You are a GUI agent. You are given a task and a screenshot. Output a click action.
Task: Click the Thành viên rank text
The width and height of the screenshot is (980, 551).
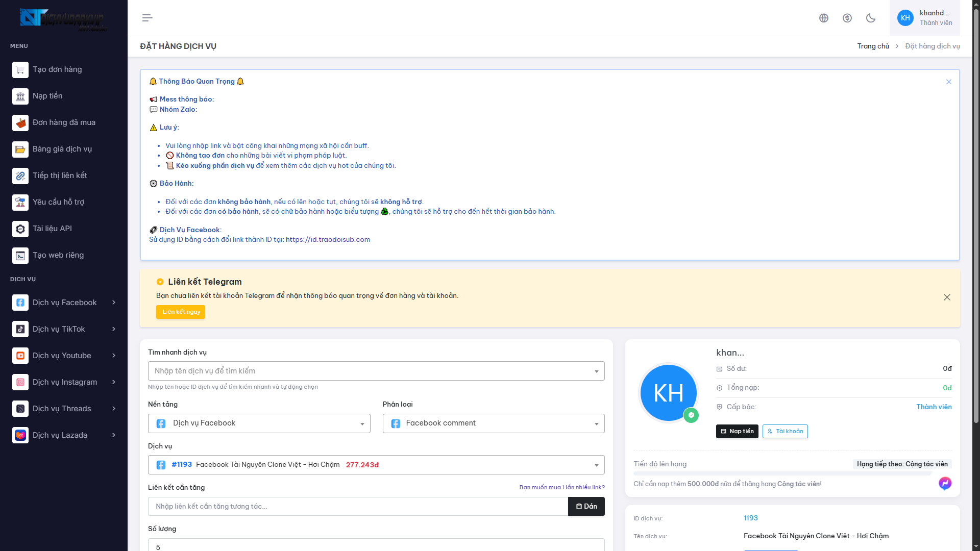click(934, 407)
